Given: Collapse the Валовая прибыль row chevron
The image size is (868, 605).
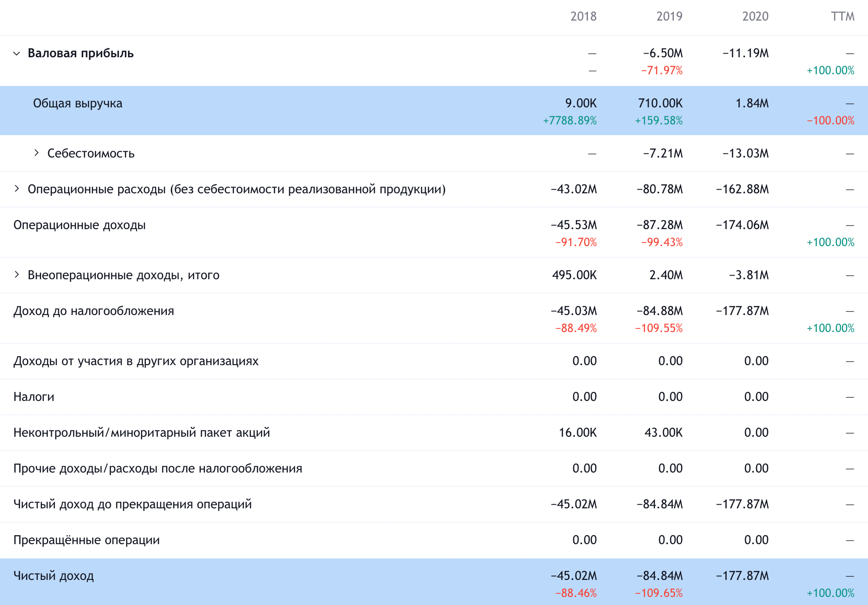Looking at the screenshot, I should (17, 53).
